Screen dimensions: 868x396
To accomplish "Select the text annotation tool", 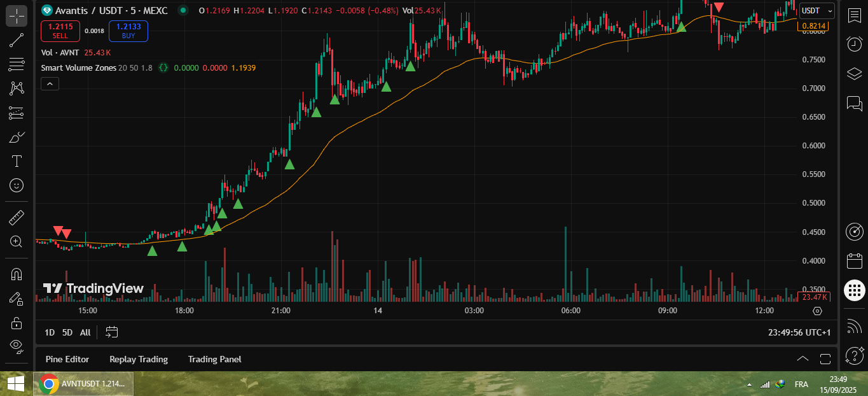I will [17, 161].
